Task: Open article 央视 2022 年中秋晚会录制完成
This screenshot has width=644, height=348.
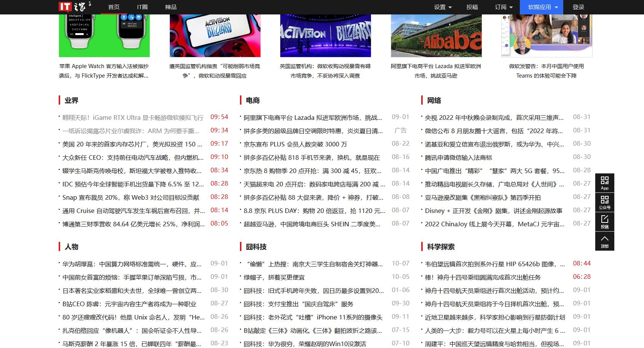Action: coord(494,118)
